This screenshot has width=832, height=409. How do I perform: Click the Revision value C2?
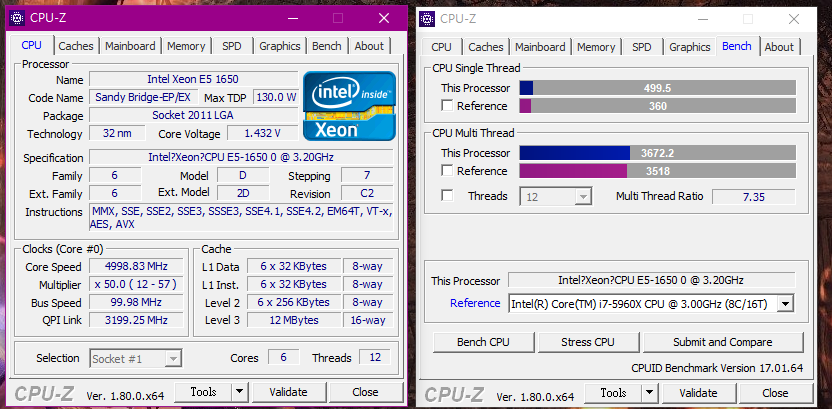(x=367, y=194)
